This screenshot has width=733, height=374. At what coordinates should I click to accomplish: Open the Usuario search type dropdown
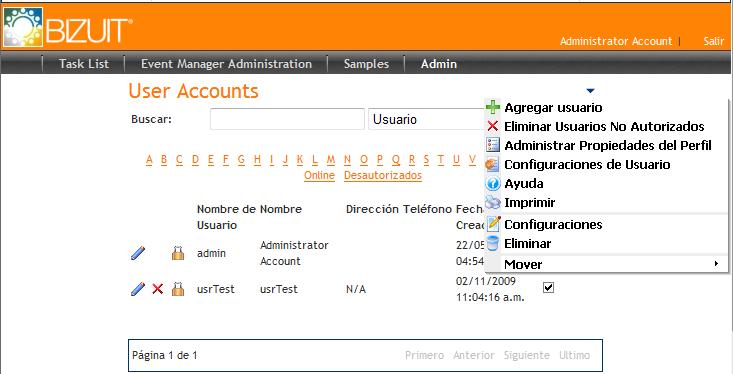[426, 119]
